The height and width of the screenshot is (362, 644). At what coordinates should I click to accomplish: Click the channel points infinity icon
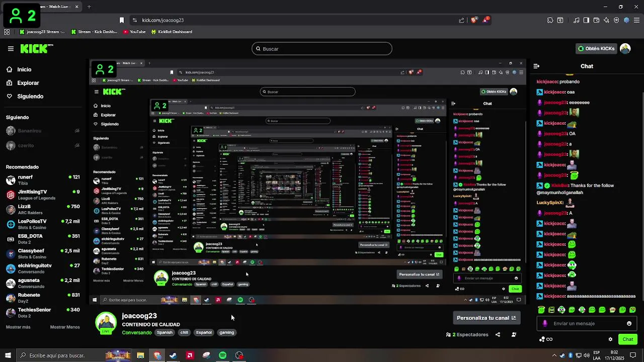tap(545, 339)
